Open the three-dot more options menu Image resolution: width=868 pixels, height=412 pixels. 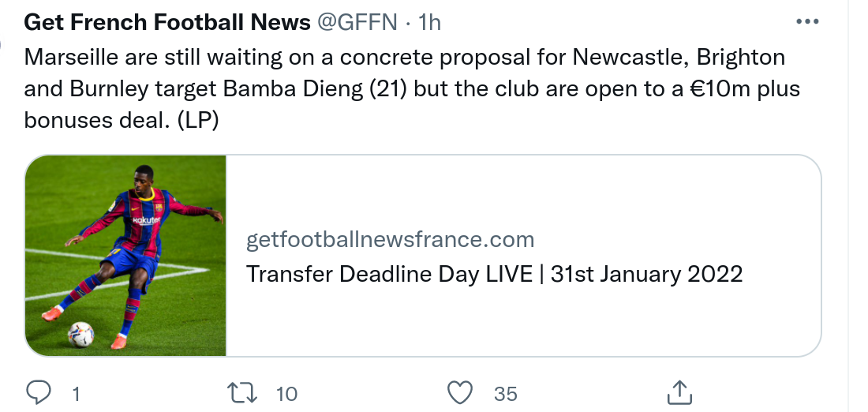[807, 22]
